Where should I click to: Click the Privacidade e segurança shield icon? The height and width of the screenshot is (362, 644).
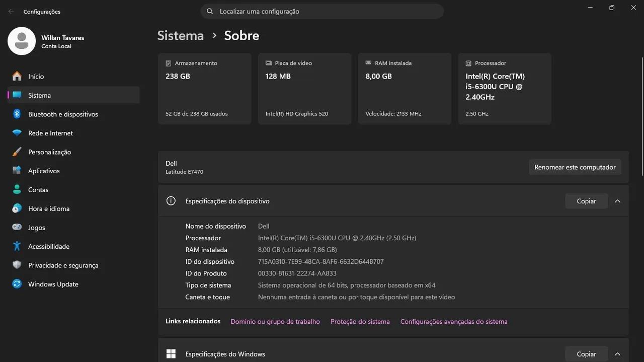[x=17, y=265]
